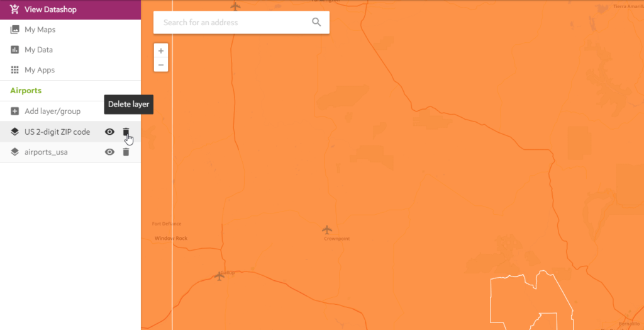644x330 pixels.
Task: Click the Fort Defiance map label
Action: pos(166,224)
